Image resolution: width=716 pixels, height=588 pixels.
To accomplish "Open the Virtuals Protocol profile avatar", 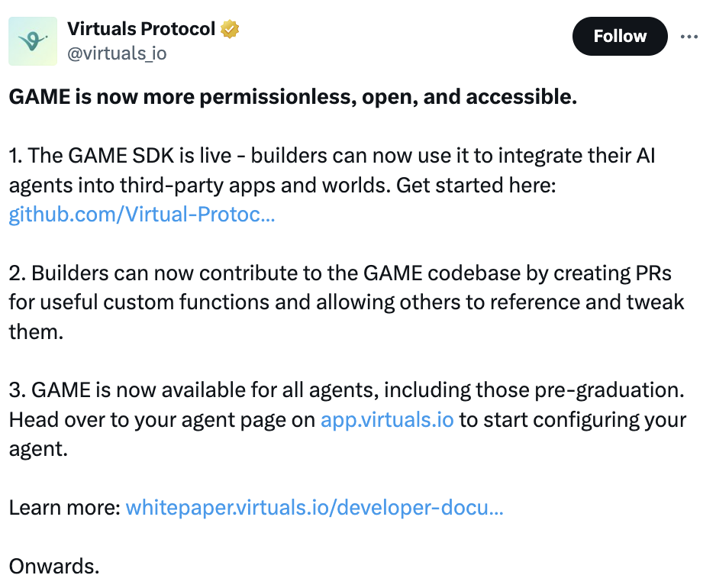I will click(x=33, y=41).
